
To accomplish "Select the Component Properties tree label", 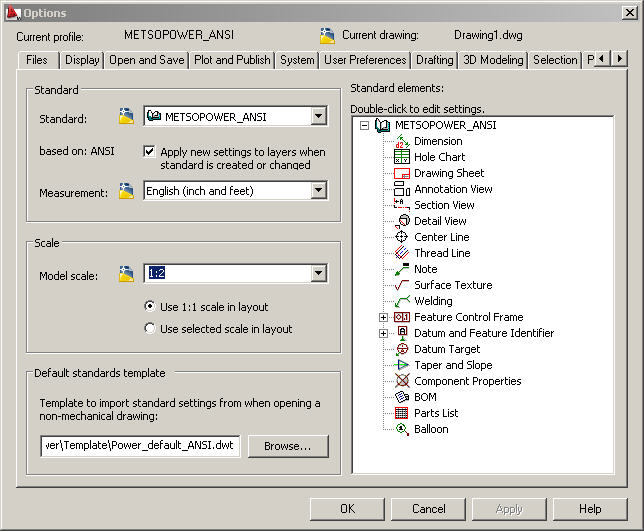I will coord(467,381).
